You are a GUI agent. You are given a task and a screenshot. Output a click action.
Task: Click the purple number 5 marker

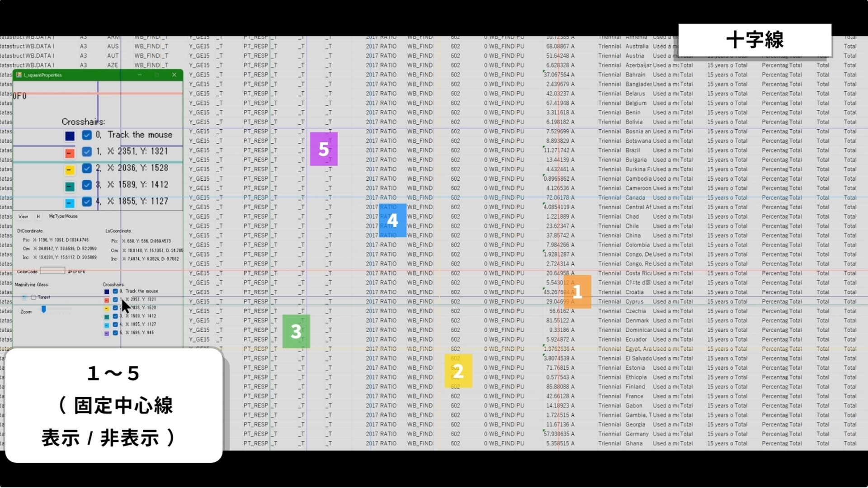pos(324,149)
